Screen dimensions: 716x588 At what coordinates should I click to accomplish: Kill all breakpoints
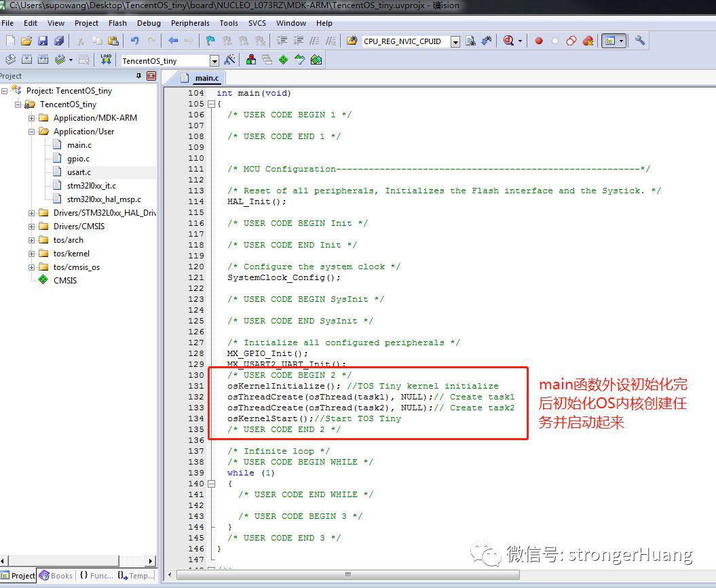[588, 41]
